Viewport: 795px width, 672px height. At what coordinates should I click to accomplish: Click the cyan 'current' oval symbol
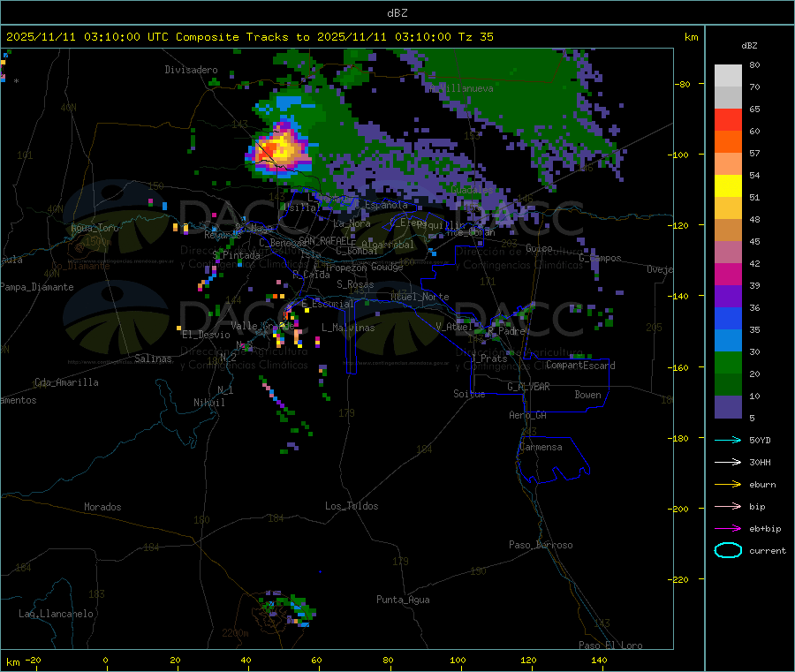coord(728,550)
